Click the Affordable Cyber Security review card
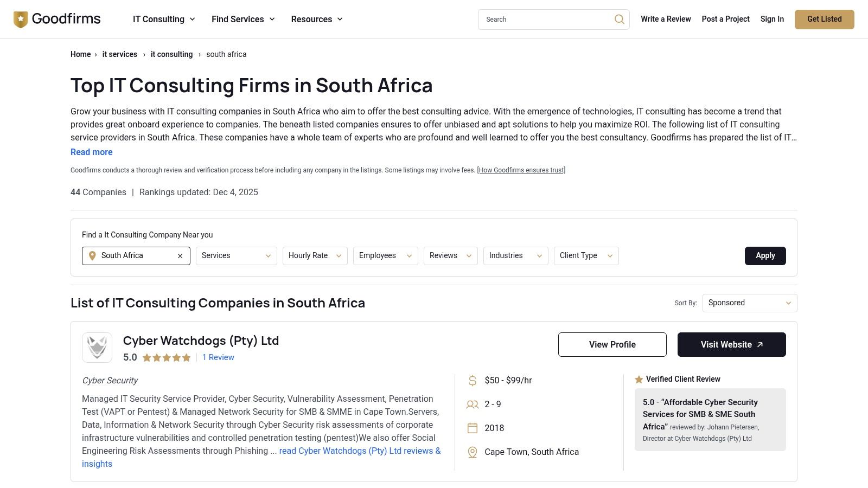868x488 pixels. (710, 420)
